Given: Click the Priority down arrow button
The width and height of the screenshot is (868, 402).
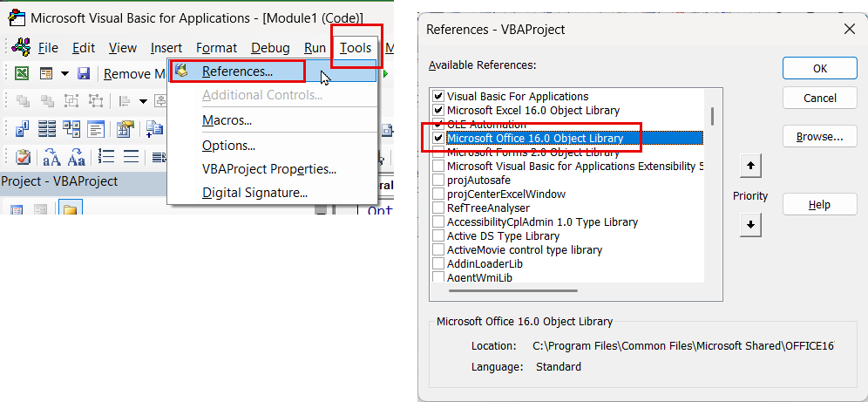Looking at the screenshot, I should [750, 225].
